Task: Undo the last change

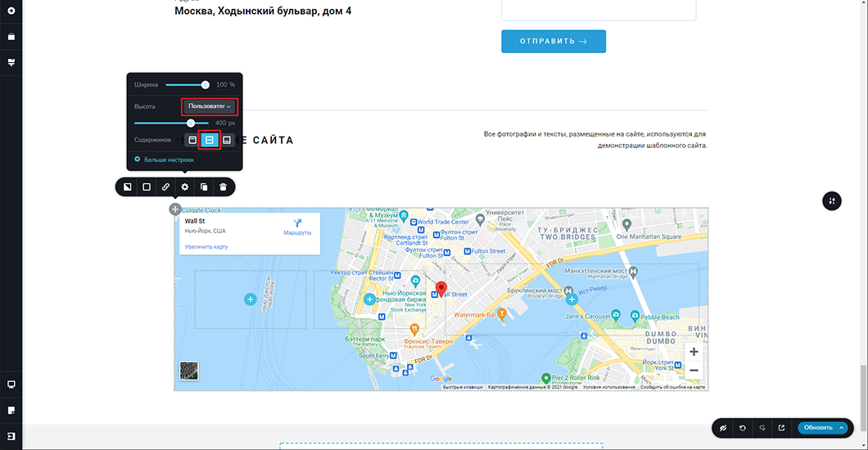Action: point(743,428)
